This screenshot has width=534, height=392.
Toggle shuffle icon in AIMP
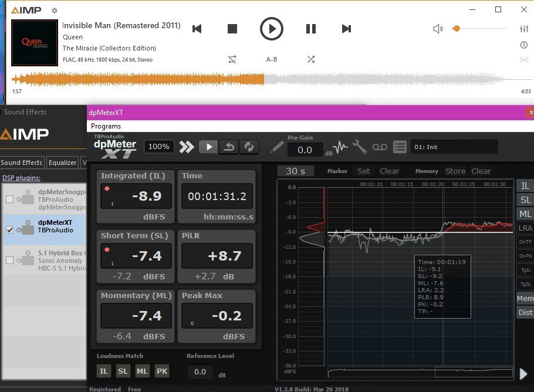(311, 60)
